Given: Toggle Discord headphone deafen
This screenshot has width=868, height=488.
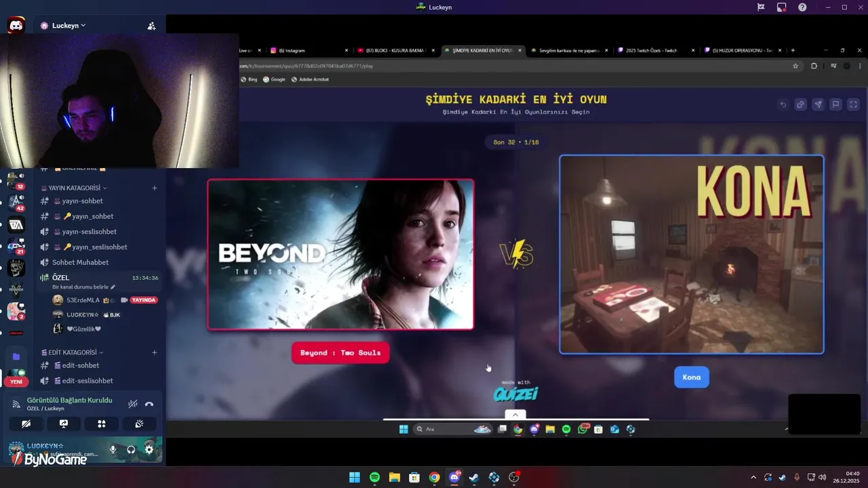Looking at the screenshot, I should click(131, 449).
